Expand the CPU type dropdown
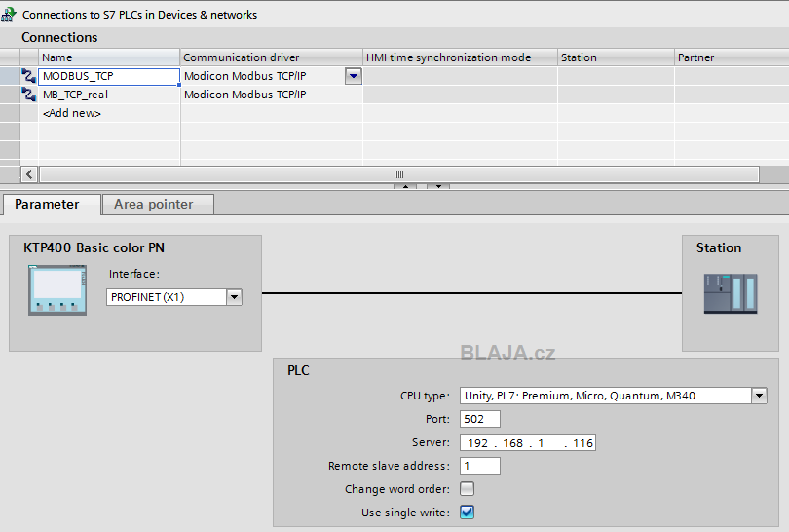Image resolution: width=789 pixels, height=532 pixels. [760, 396]
